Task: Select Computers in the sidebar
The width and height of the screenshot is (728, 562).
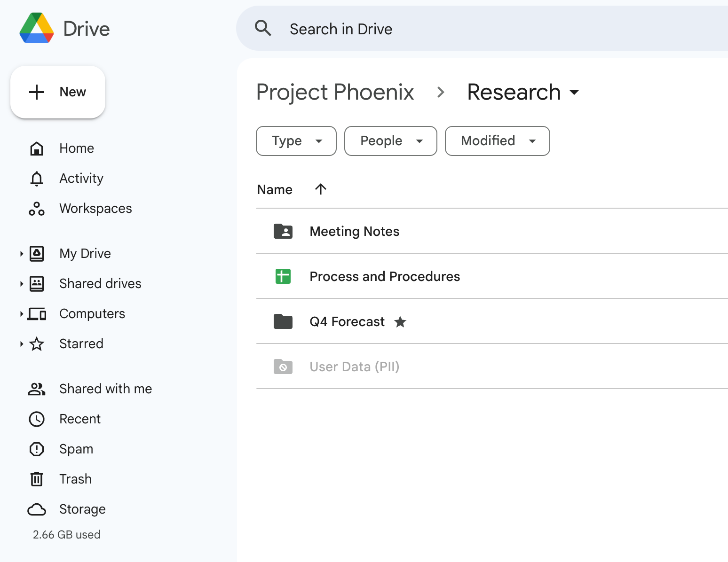Action: click(x=92, y=314)
